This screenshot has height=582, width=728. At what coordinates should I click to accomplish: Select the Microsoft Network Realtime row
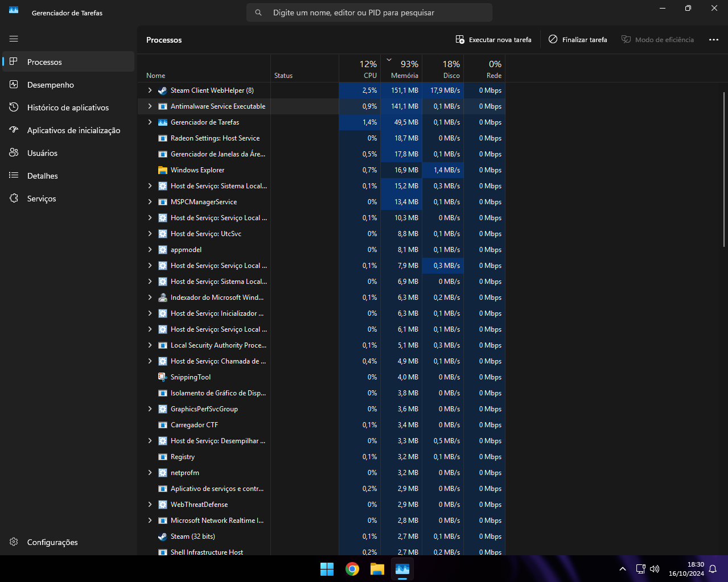tap(321, 521)
